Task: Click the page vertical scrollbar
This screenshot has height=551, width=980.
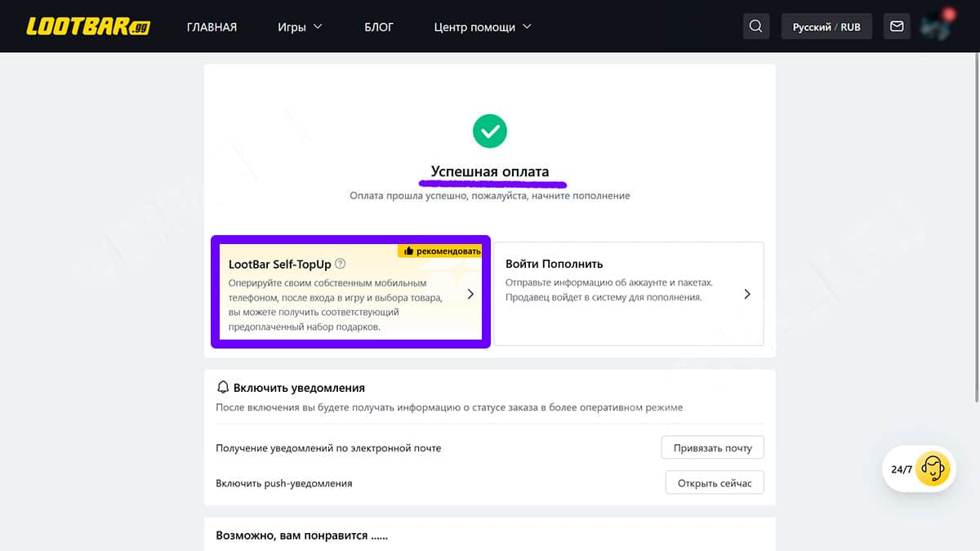Action: 976,229
